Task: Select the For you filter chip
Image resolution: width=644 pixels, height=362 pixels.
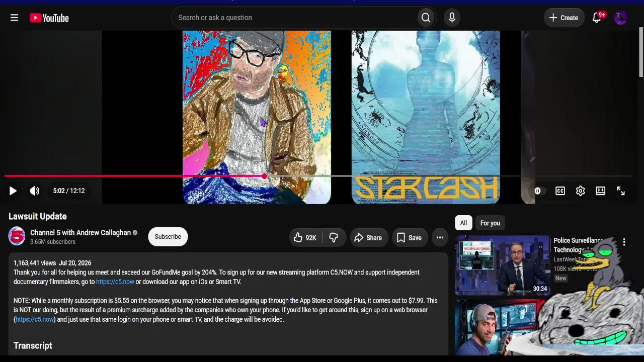Action: coord(490,223)
